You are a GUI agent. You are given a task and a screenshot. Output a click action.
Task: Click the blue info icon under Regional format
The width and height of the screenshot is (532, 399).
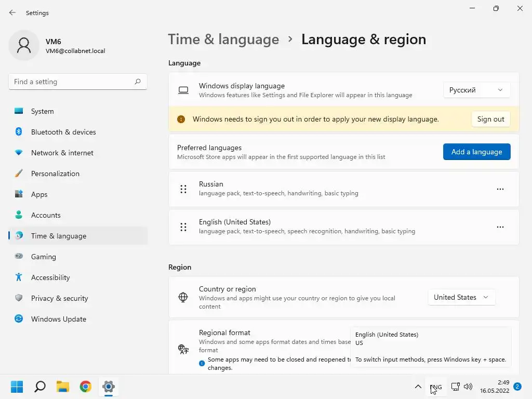(202, 363)
